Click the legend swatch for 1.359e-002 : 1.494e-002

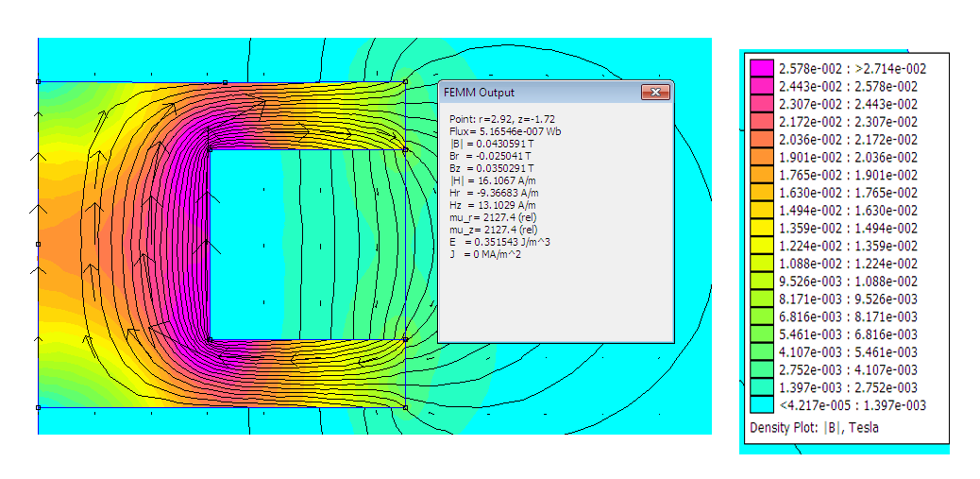pos(761,228)
